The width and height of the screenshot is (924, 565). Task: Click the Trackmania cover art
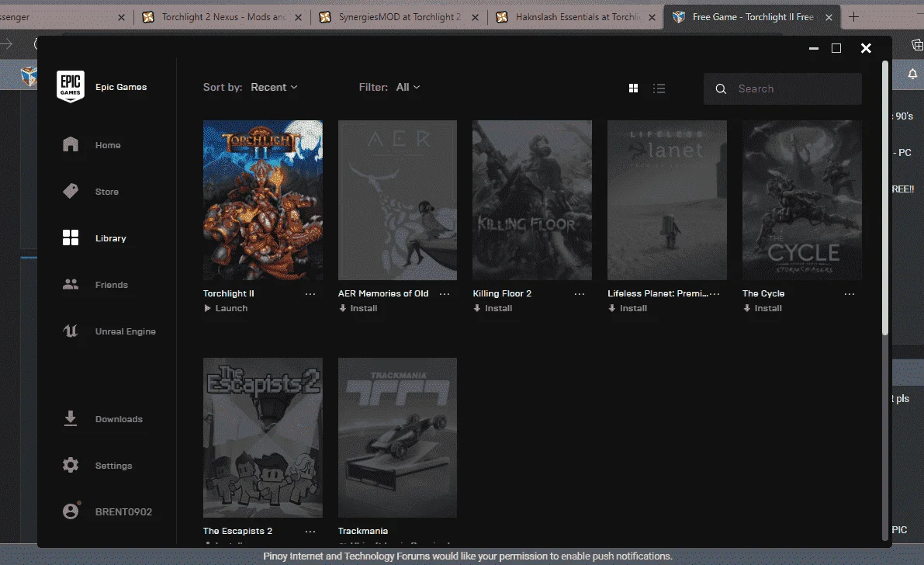point(397,438)
